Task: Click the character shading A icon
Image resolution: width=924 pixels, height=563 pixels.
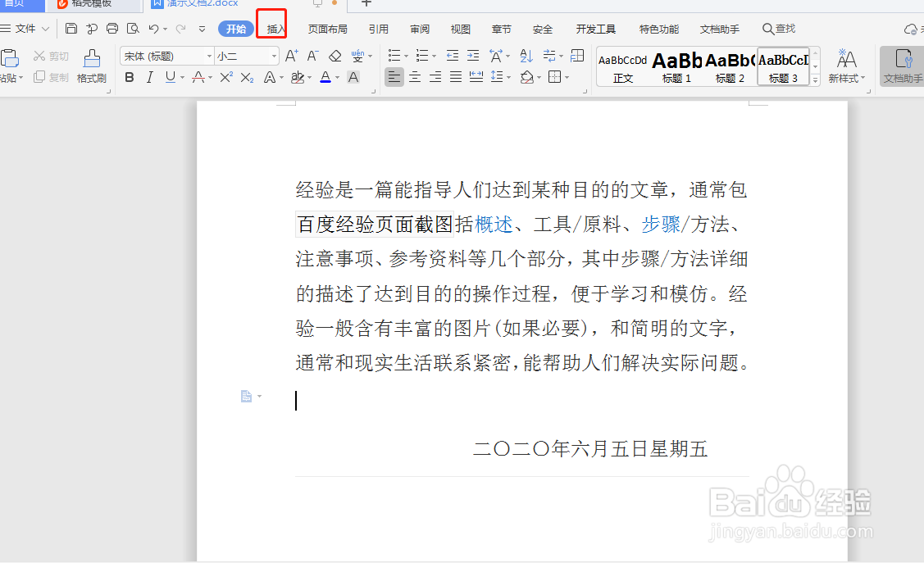Action: pos(353,77)
